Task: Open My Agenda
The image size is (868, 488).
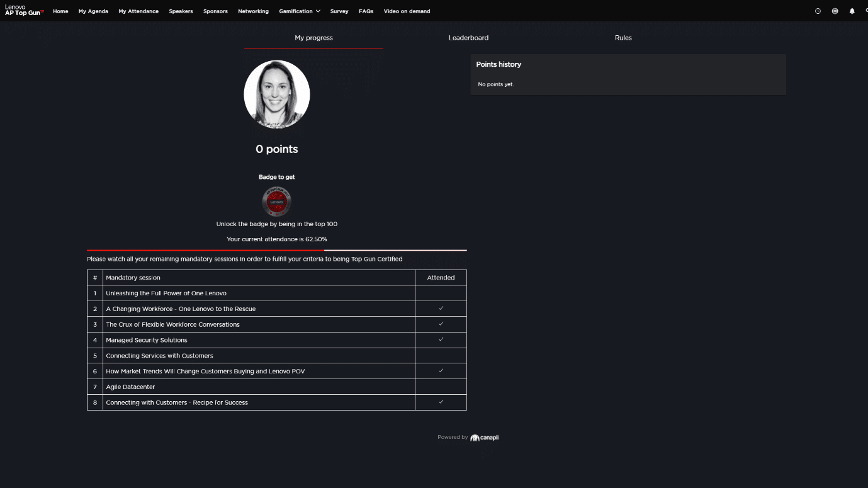Action: (93, 11)
